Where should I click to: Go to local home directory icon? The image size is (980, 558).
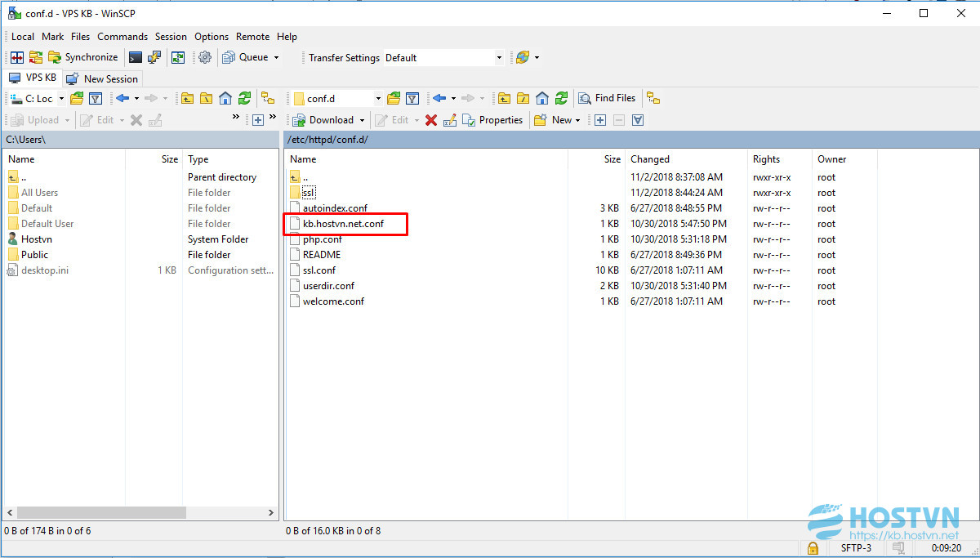click(225, 98)
